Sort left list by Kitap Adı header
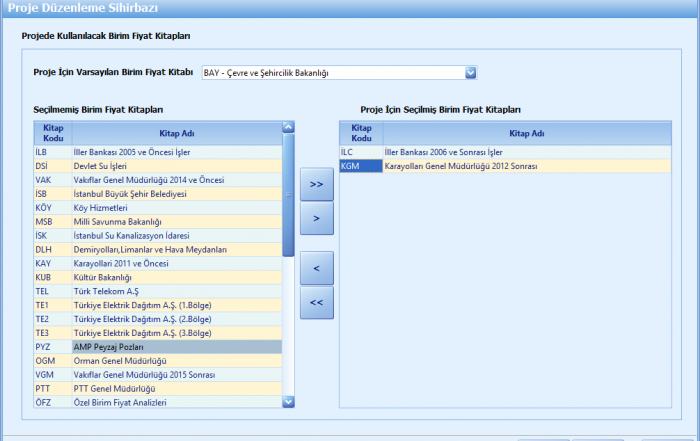Viewport: 700px width, 441px height. tap(176, 132)
